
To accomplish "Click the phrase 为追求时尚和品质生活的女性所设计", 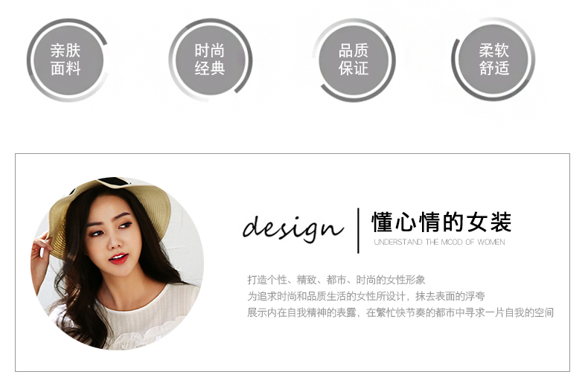I will (326, 297).
